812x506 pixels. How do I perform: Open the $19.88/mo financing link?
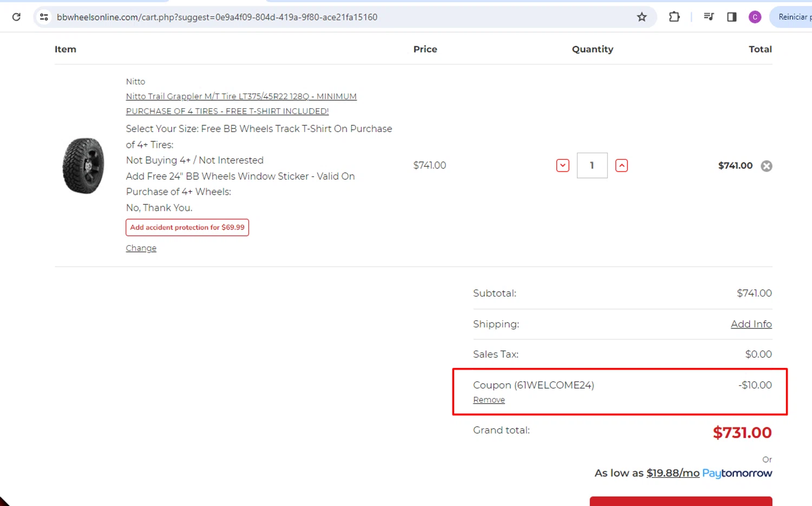point(673,473)
